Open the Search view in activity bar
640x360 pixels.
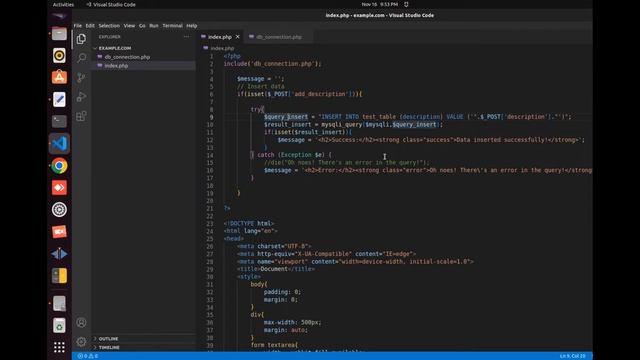[81, 58]
